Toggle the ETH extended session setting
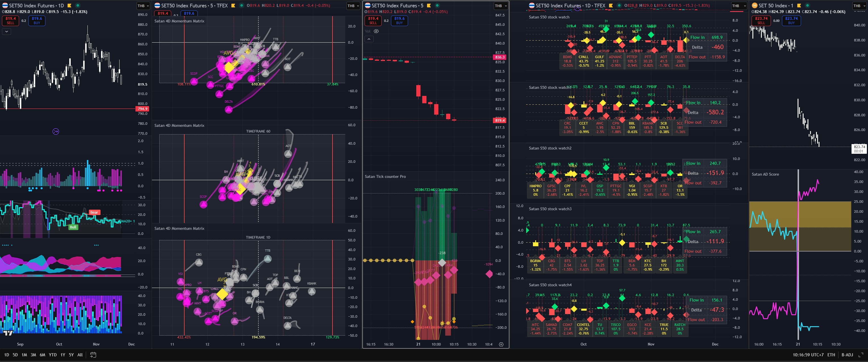Image resolution: width=868 pixels, height=362 pixels. point(831,355)
